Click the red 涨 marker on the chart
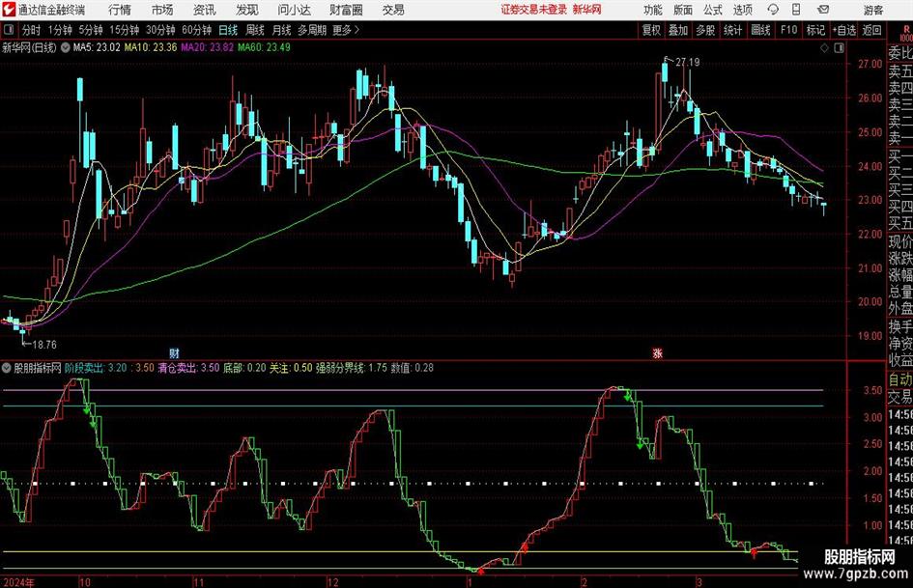Viewport: 913px width, 588px height. 657,352
